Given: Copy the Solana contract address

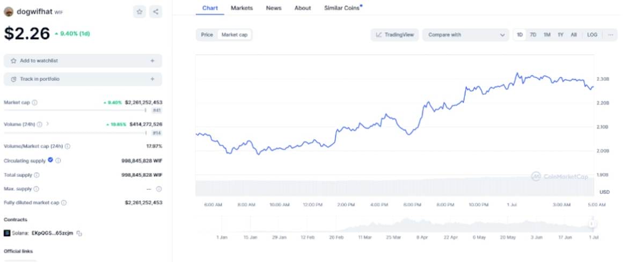Looking at the screenshot, I should tap(79, 233).
